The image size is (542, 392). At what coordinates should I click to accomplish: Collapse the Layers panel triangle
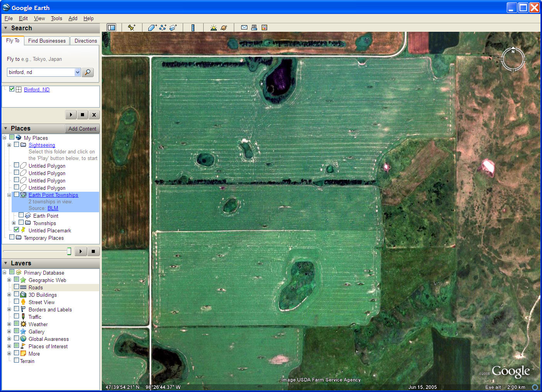pyautogui.click(x=5, y=263)
